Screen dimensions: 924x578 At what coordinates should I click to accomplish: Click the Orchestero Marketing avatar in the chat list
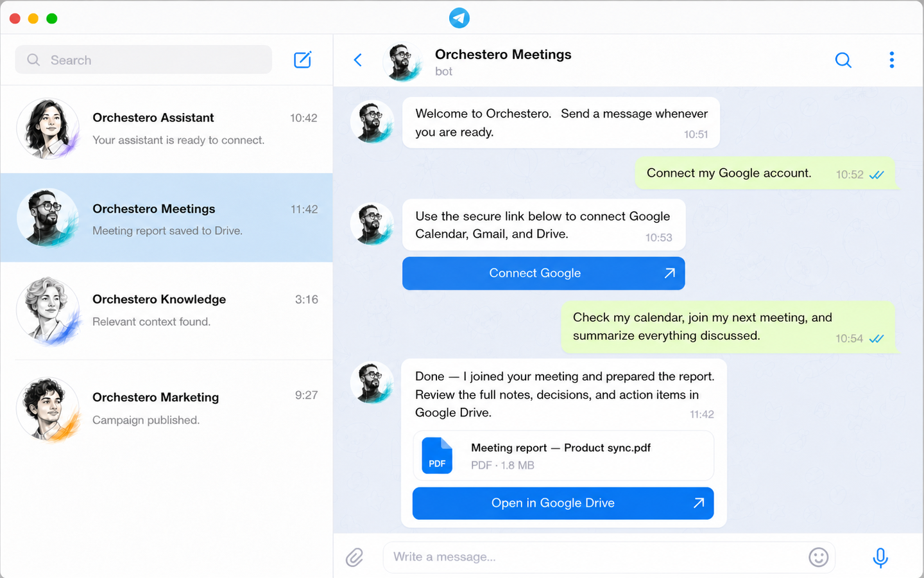49,409
